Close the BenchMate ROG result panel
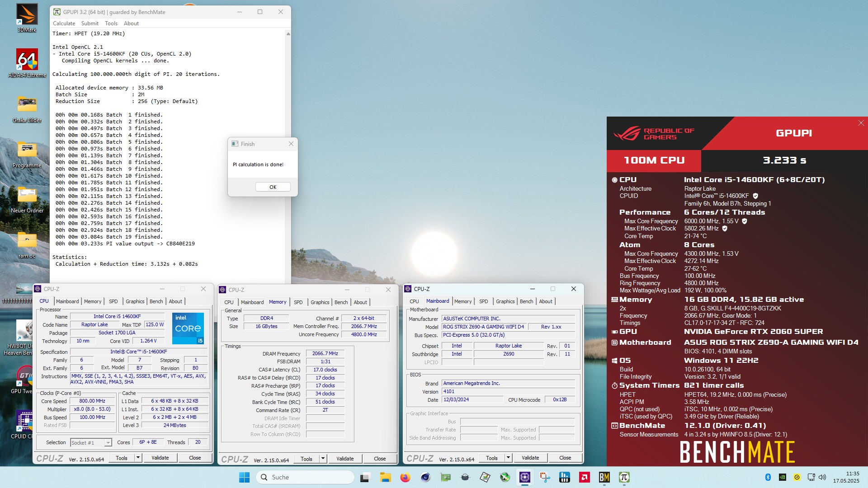 861,123
